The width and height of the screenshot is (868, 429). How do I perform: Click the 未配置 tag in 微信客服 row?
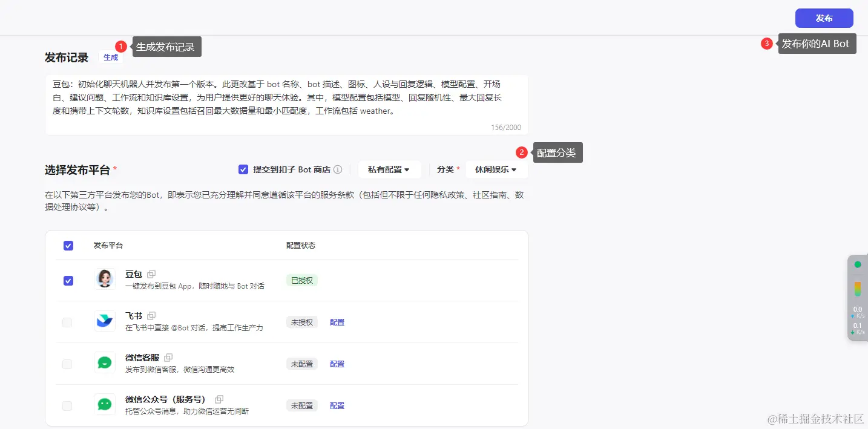[x=302, y=364]
